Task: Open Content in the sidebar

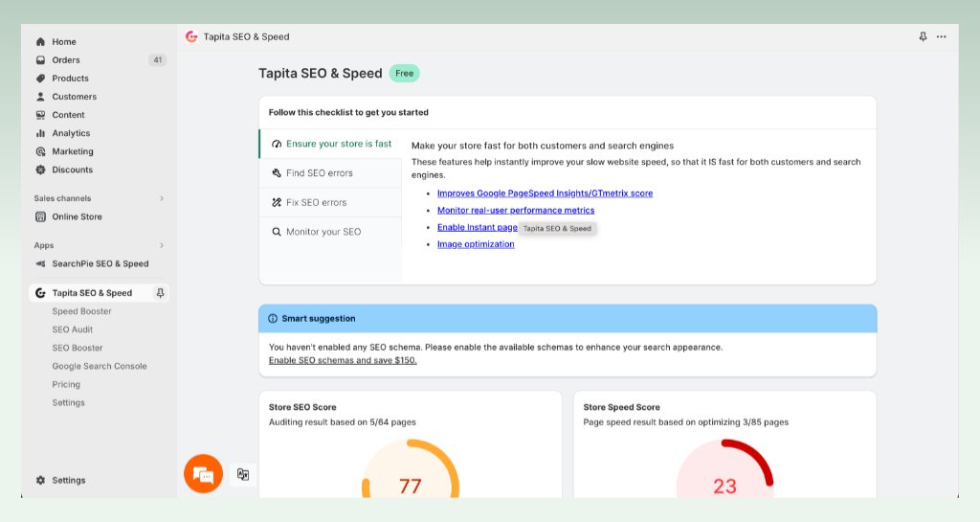Action: [68, 115]
